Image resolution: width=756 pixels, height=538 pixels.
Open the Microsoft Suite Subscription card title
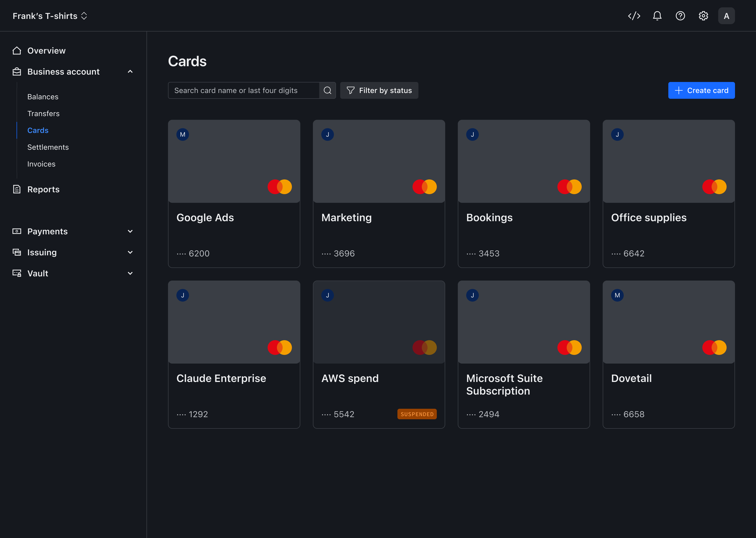pyautogui.click(x=504, y=385)
